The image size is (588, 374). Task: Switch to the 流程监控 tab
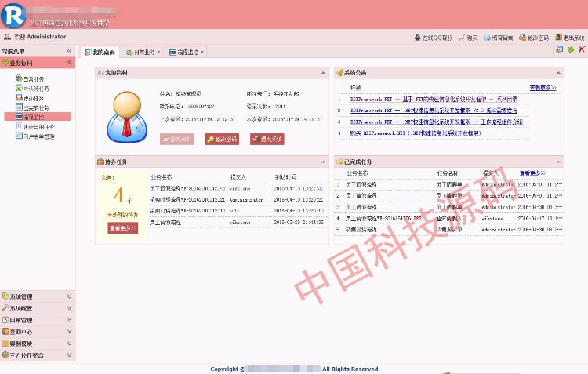(x=187, y=53)
